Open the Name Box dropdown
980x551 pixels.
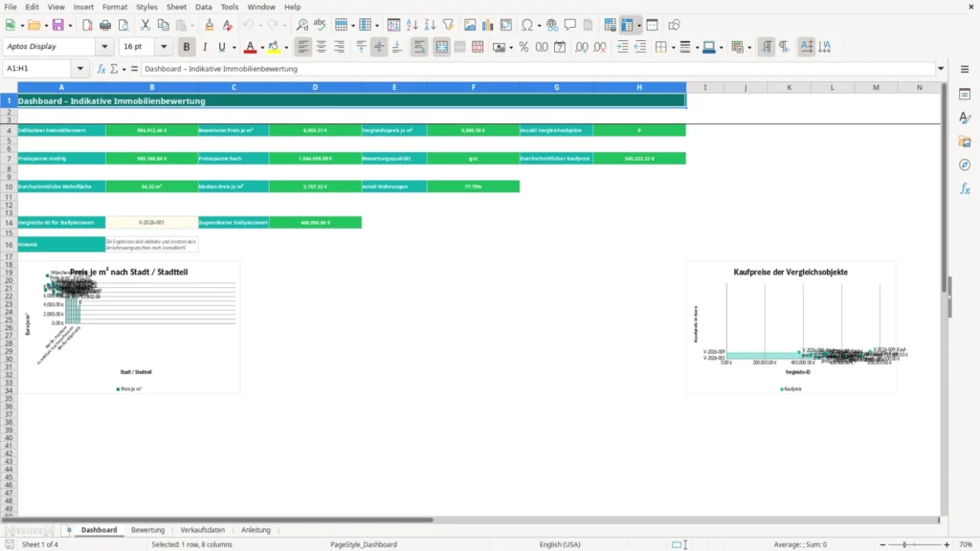pyautogui.click(x=80, y=69)
